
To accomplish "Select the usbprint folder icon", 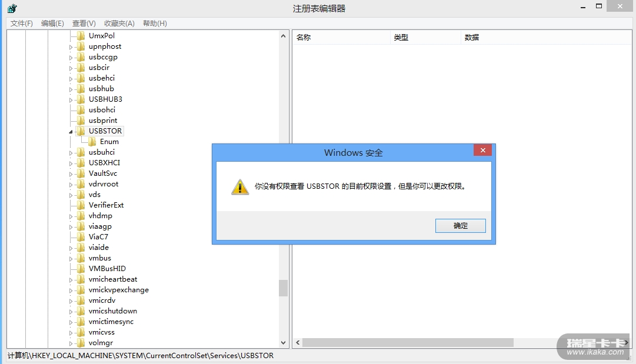I will pos(81,121).
